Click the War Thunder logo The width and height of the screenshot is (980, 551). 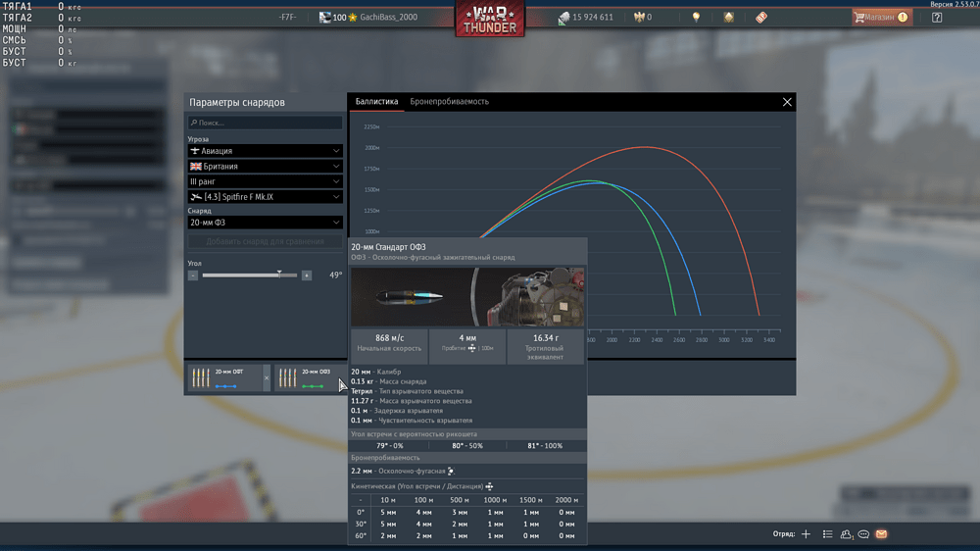pyautogui.click(x=489, y=20)
